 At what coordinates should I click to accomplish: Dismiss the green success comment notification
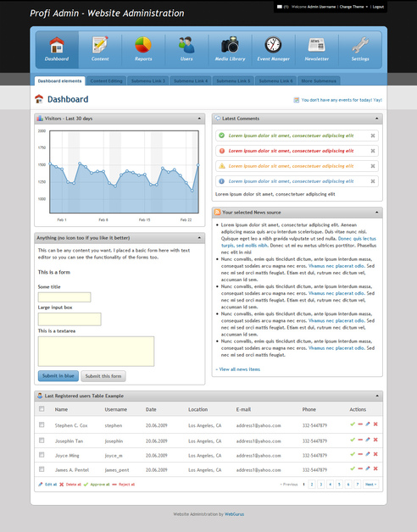373,136
